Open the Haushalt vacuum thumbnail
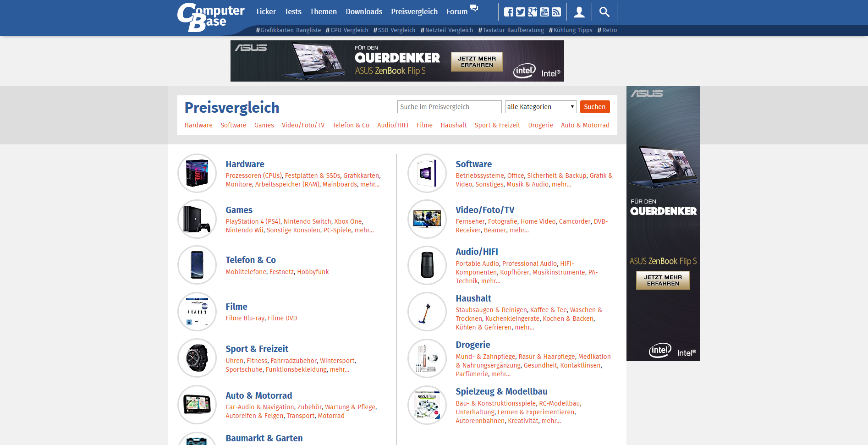Viewport: 868px width, 445px height. (x=427, y=312)
